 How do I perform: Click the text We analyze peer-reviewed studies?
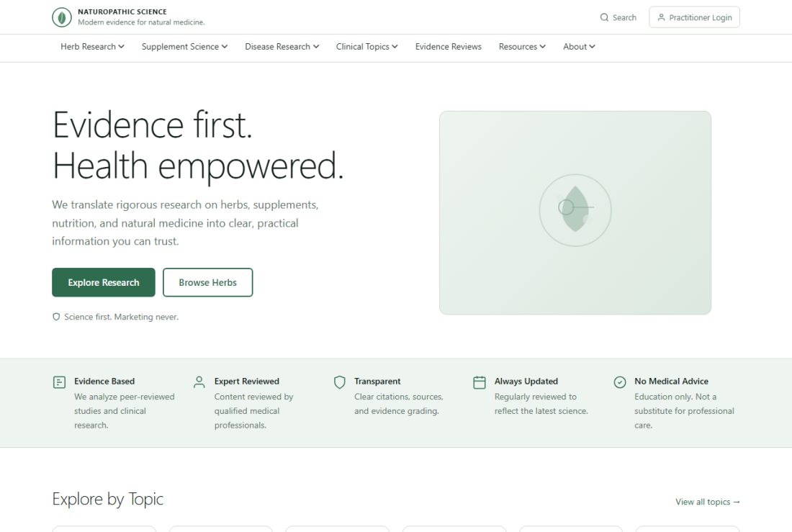point(125,411)
